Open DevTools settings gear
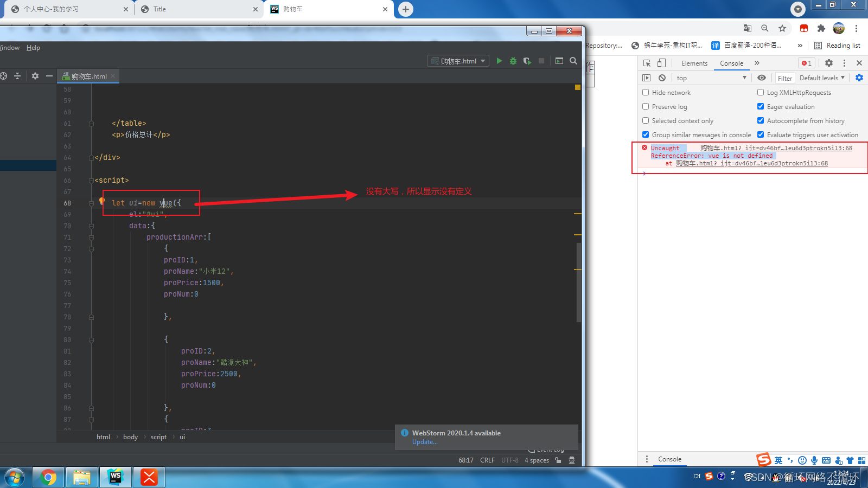This screenshot has height=488, width=868. pos(829,63)
